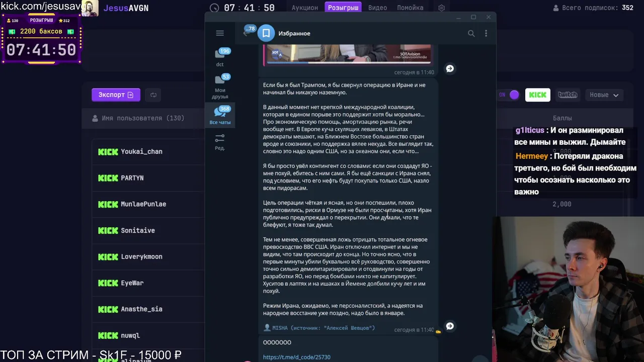This screenshot has height=362, width=644.
Task: Click the streamer avatar beside JesusAVGN
Action: click(90, 8)
